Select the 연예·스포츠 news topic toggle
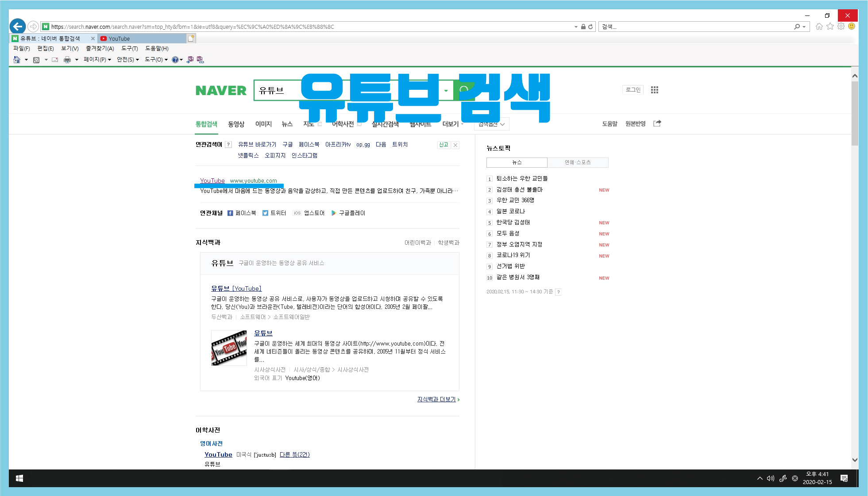Image resolution: width=868 pixels, height=496 pixels. 578,162
